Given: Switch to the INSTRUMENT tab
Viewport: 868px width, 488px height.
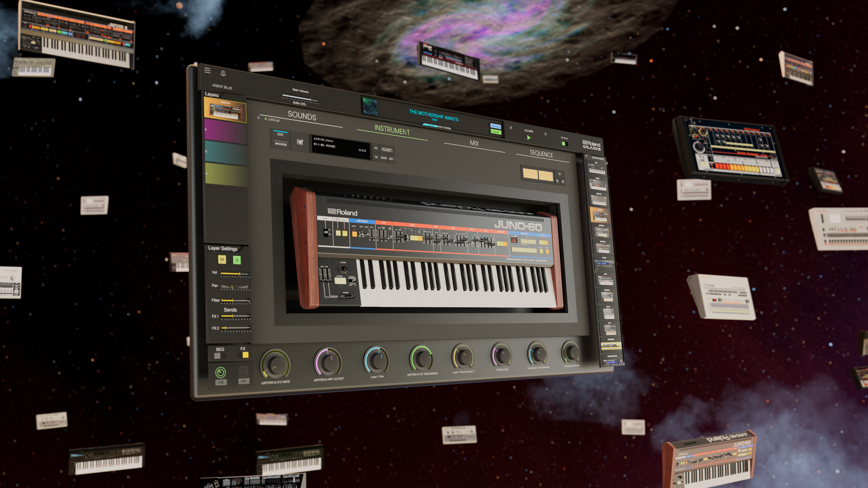Looking at the screenshot, I should pos(392,130).
